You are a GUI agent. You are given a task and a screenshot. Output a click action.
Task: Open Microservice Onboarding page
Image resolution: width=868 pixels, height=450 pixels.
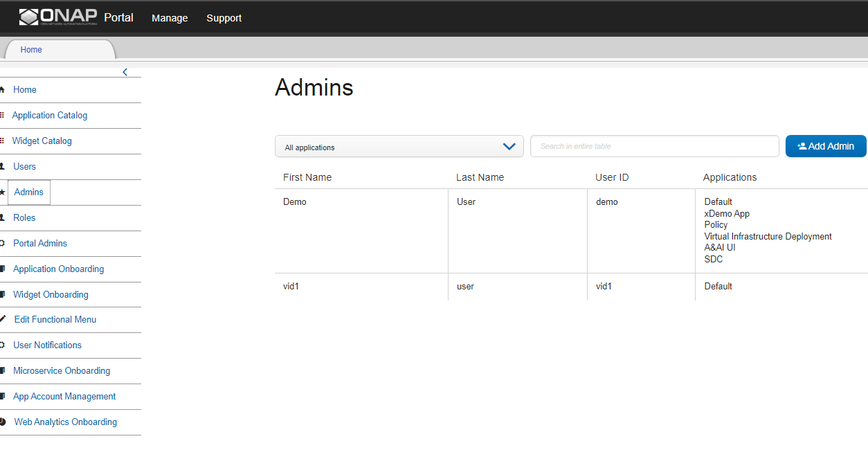coord(62,370)
